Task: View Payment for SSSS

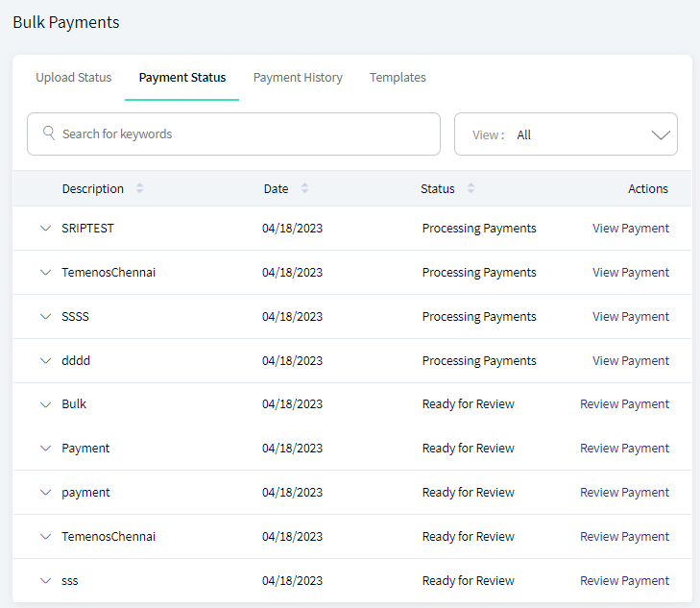Action: 630,317
